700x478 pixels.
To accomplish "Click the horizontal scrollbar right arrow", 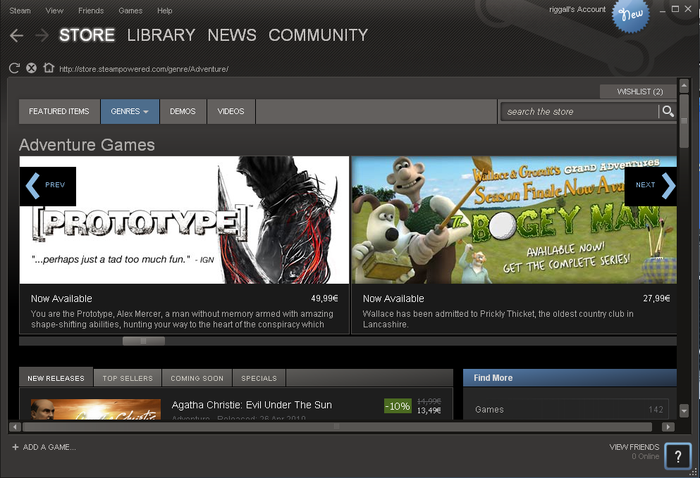I will tap(668, 427).
